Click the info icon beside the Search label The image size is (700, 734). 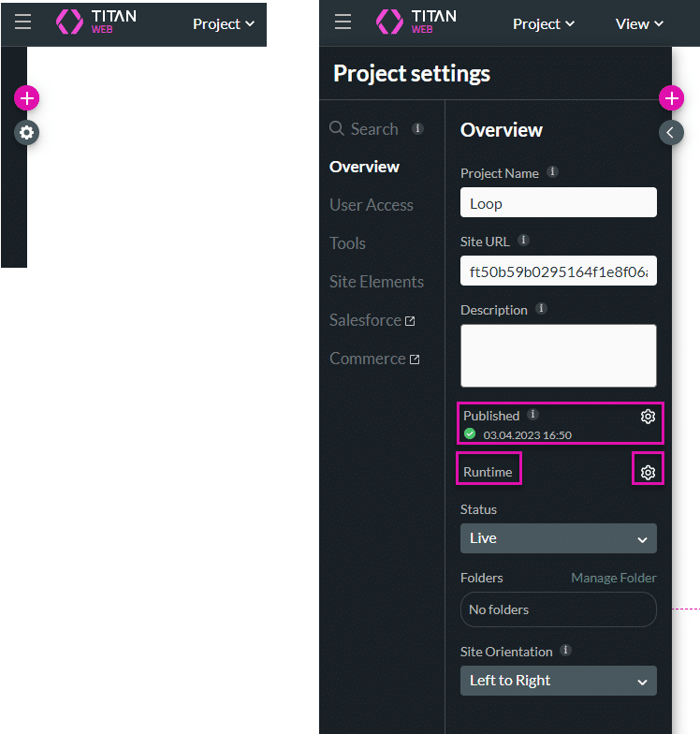417,128
